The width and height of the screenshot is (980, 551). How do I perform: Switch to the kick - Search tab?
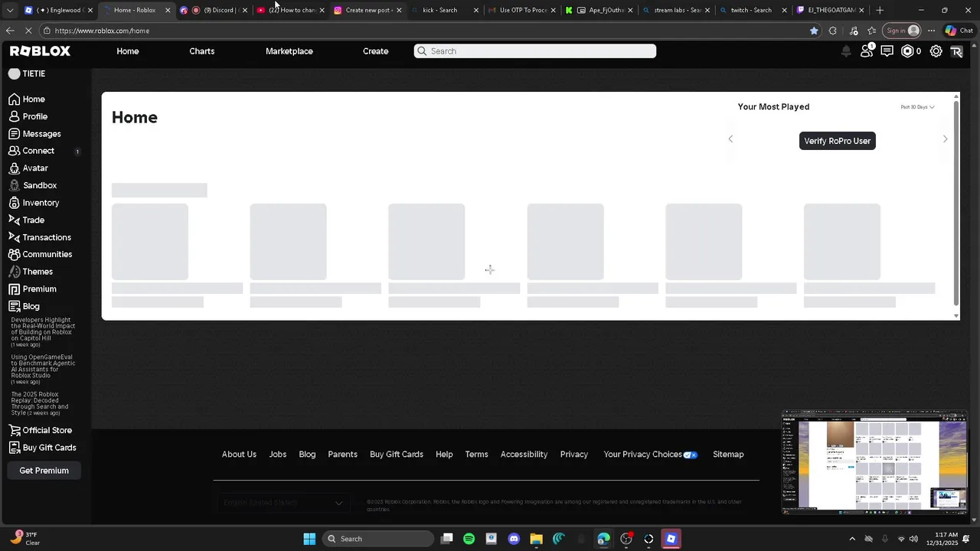coord(445,10)
